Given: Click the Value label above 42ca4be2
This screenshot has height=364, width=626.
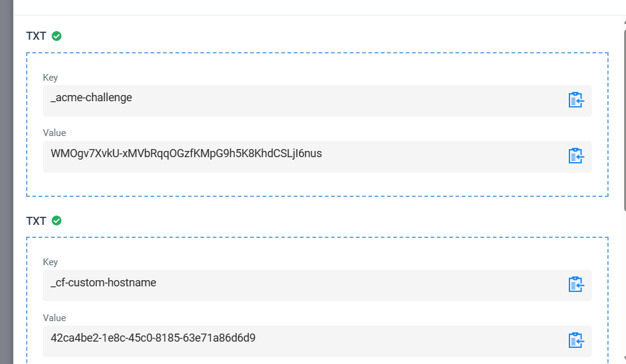Looking at the screenshot, I should (x=54, y=318).
